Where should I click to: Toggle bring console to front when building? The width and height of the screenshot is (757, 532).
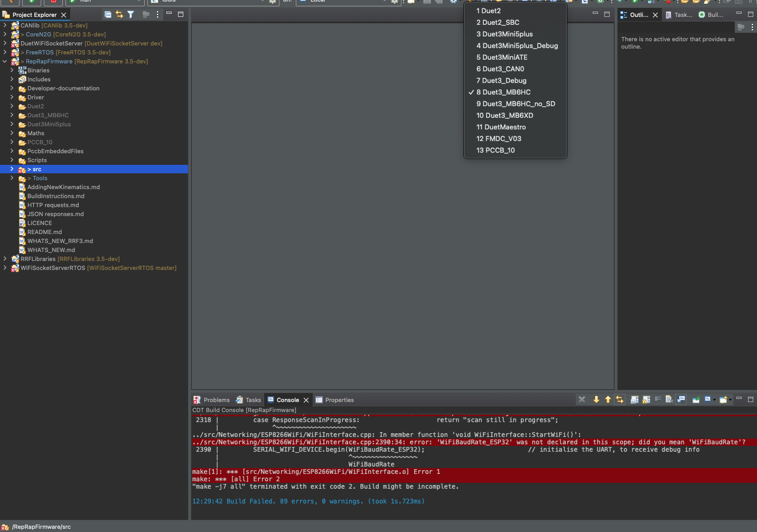coord(681,399)
